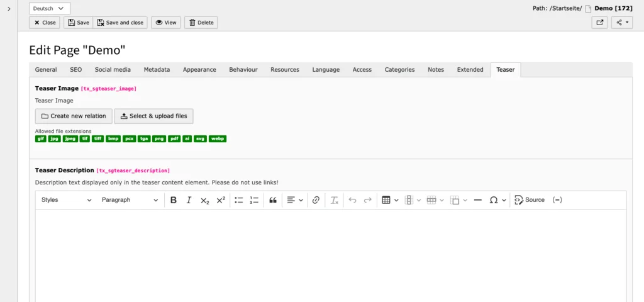Click the undo arrow
The width and height of the screenshot is (644, 302).
pyautogui.click(x=352, y=200)
